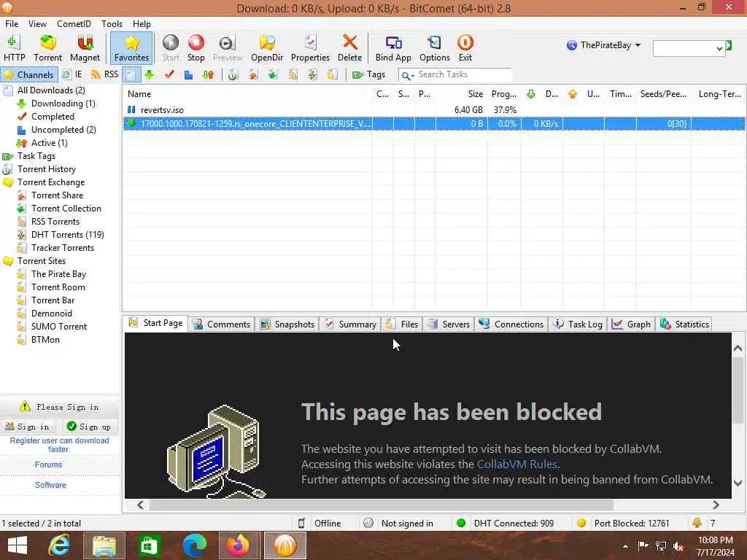
Task: Switch to the Statistics tab
Action: point(684,324)
